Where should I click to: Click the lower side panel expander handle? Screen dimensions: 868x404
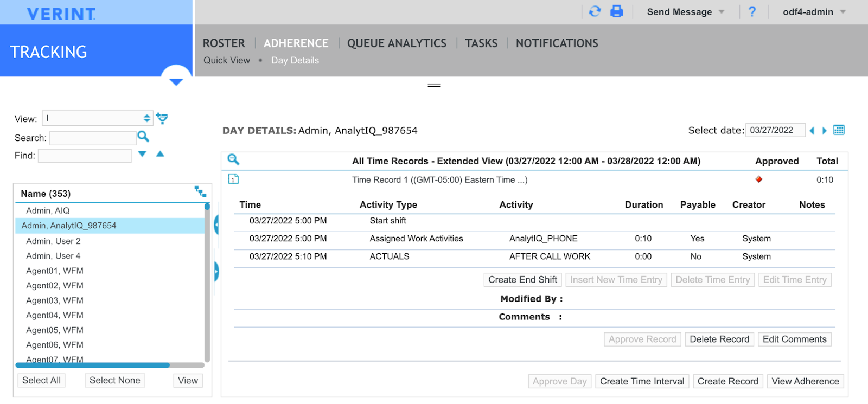pos(216,271)
